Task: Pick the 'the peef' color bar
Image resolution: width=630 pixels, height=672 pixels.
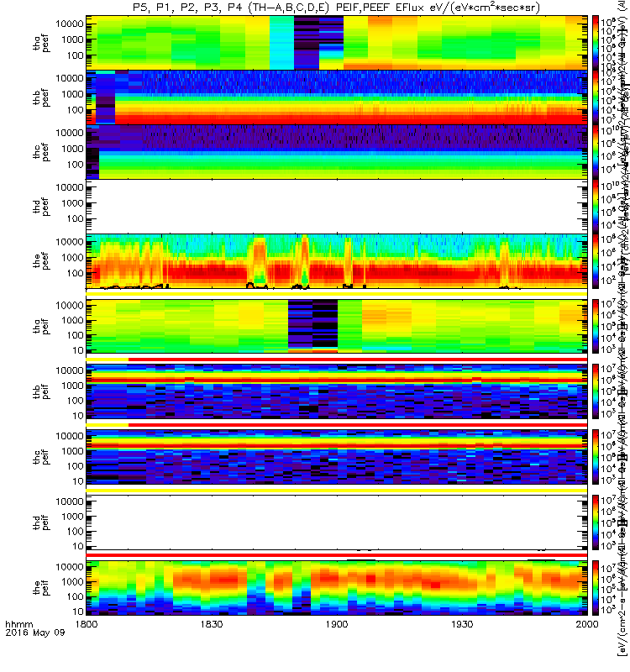Action: pyautogui.click(x=596, y=260)
